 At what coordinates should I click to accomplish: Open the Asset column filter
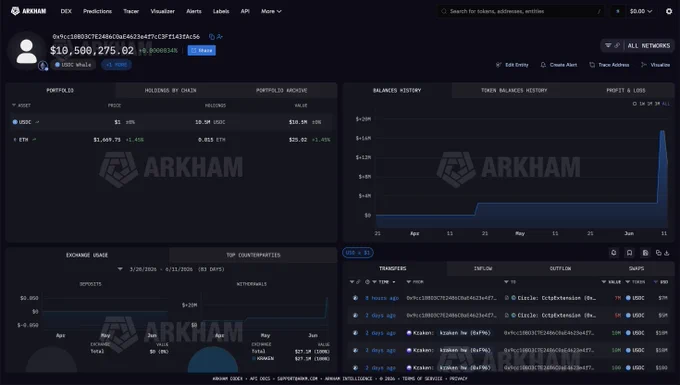tap(14, 105)
